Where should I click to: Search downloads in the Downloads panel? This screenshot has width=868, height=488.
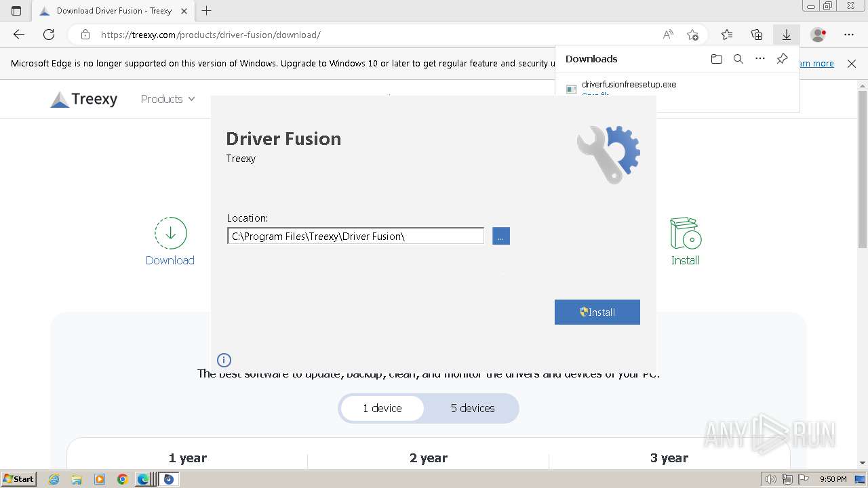click(738, 59)
